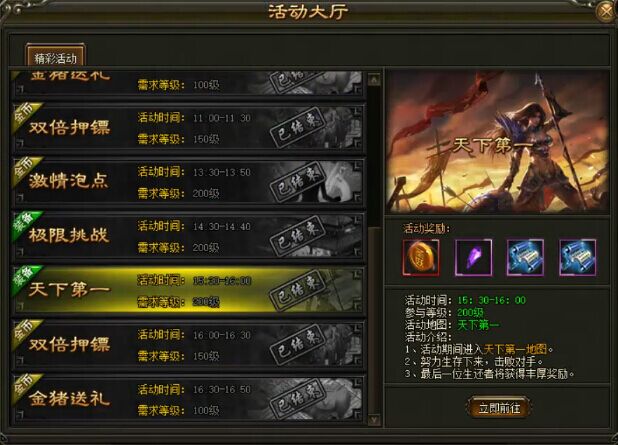Select the fourth blue scroll reward icon

tap(578, 257)
